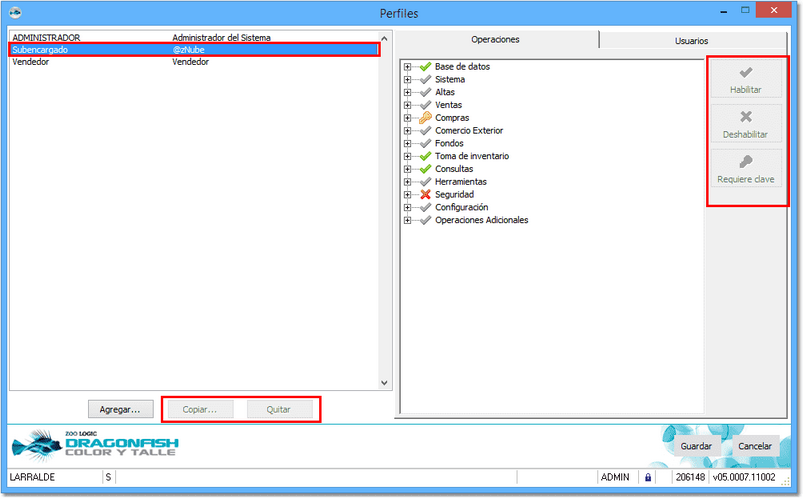Expand the Consultas node

point(407,169)
